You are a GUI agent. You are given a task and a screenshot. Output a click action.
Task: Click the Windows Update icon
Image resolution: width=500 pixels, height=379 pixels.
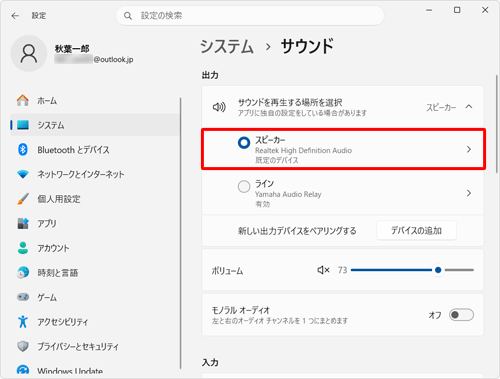[x=23, y=370]
